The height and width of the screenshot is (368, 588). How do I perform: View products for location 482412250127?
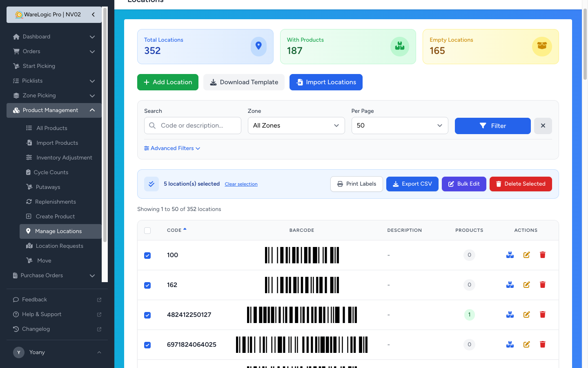(510, 315)
